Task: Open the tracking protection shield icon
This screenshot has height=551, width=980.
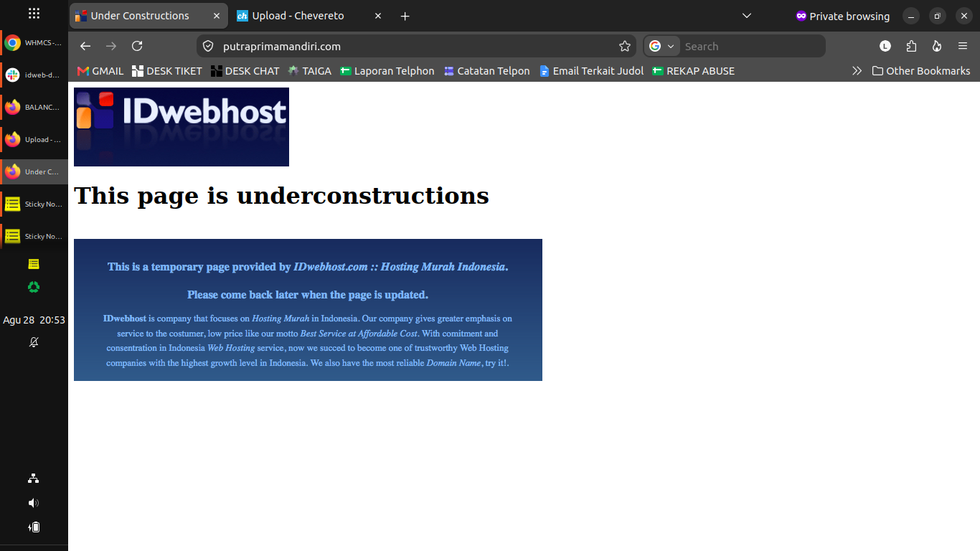Action: point(208,46)
